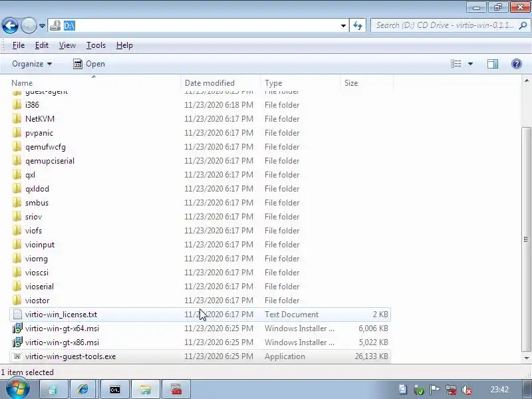Click the scrollbar down arrow

(x=526, y=358)
